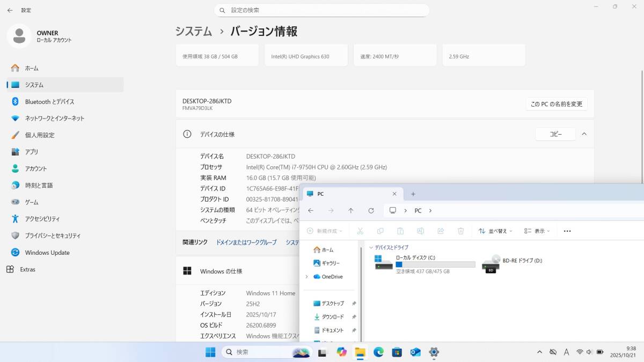Open the BD-RE drive (D:)
644x362 pixels.
(x=513, y=264)
